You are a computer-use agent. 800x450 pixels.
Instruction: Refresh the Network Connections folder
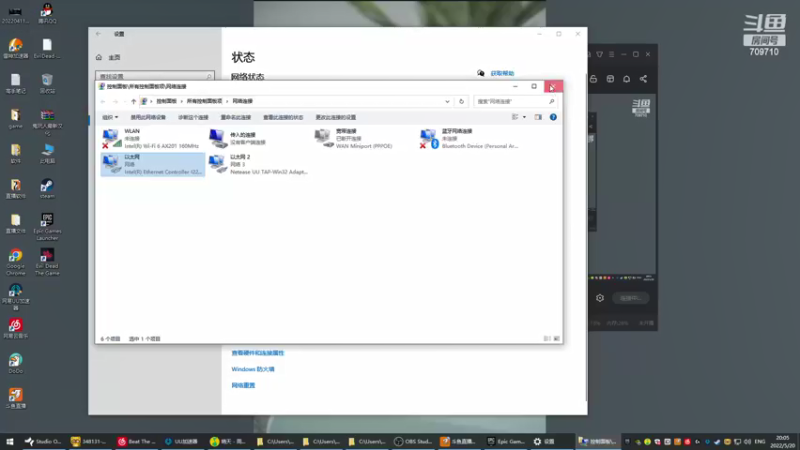[461, 102]
